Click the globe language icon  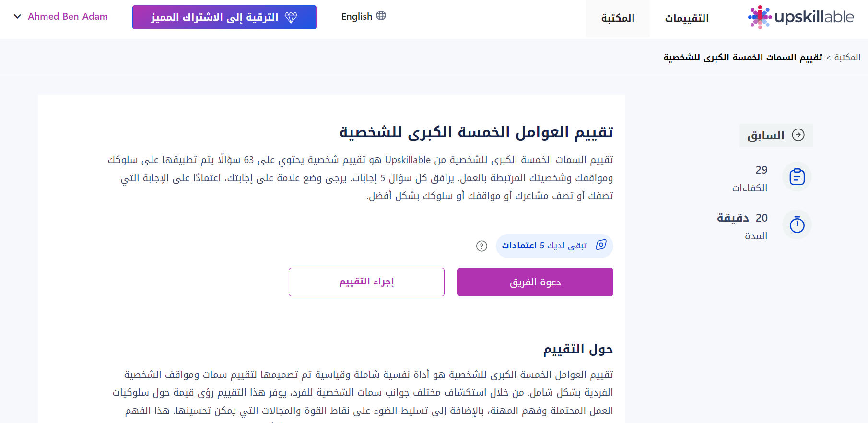pos(381,15)
